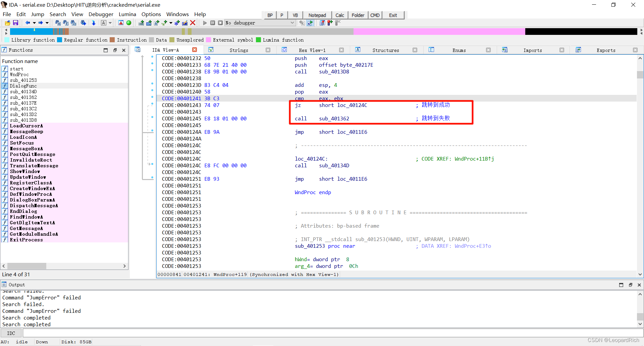Click the undefine red X toolbar icon
The height and width of the screenshot is (346, 644).
pyautogui.click(x=192, y=23)
